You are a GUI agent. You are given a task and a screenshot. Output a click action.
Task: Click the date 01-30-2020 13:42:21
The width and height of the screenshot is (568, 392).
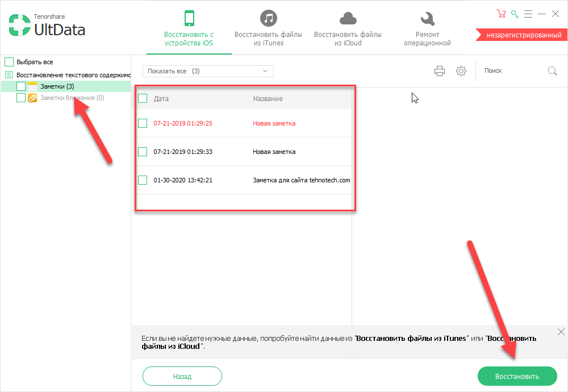click(x=183, y=180)
